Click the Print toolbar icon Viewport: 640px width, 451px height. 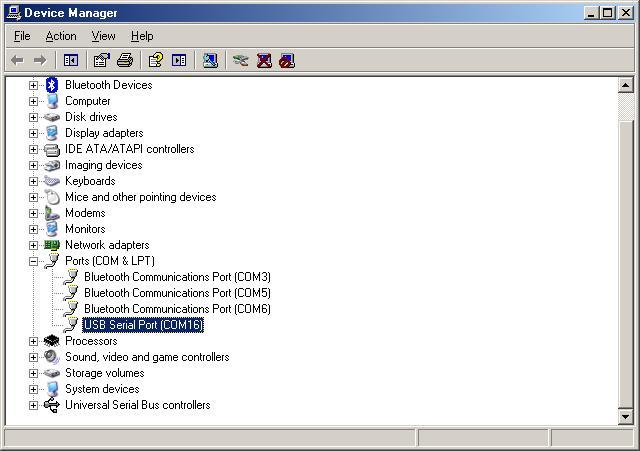click(x=125, y=61)
